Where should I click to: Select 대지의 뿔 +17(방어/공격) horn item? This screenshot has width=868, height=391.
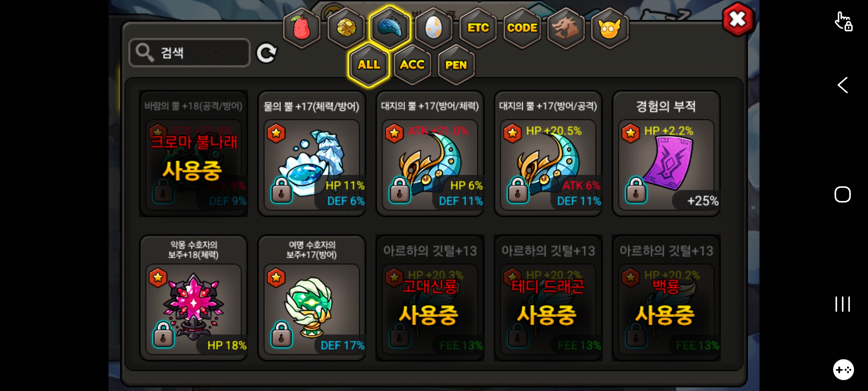548,154
